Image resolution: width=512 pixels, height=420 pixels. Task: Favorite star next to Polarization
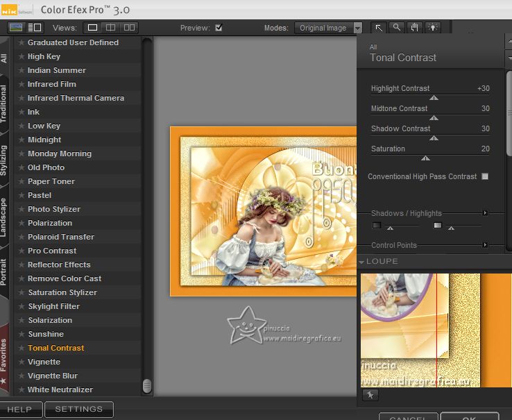point(22,223)
